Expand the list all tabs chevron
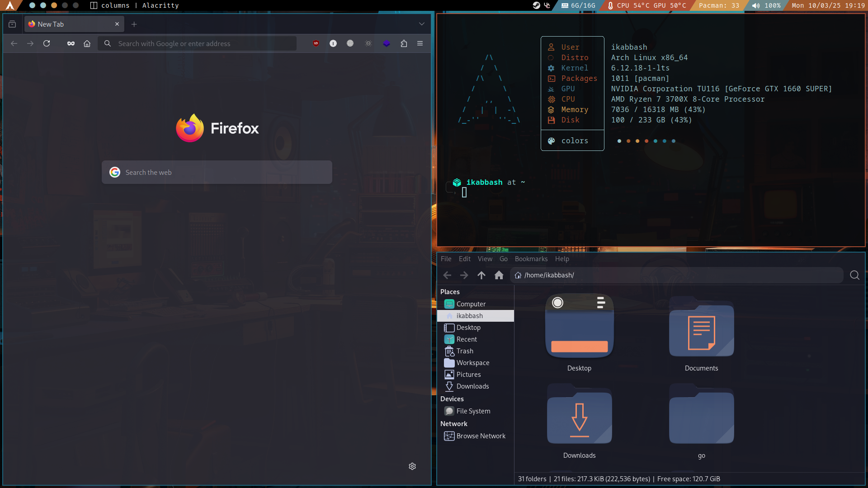 click(x=421, y=24)
